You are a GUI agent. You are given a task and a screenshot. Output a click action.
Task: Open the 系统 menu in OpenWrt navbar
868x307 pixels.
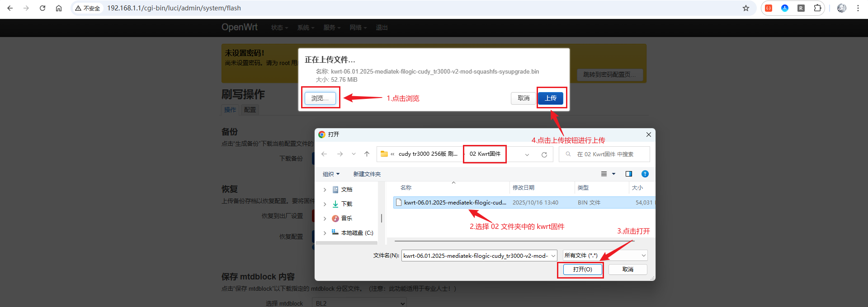click(306, 28)
